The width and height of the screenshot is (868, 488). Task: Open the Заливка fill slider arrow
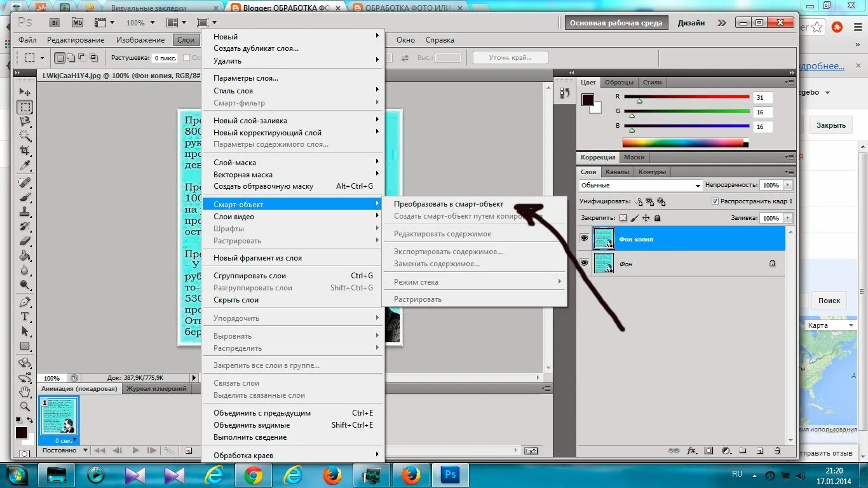click(788, 218)
